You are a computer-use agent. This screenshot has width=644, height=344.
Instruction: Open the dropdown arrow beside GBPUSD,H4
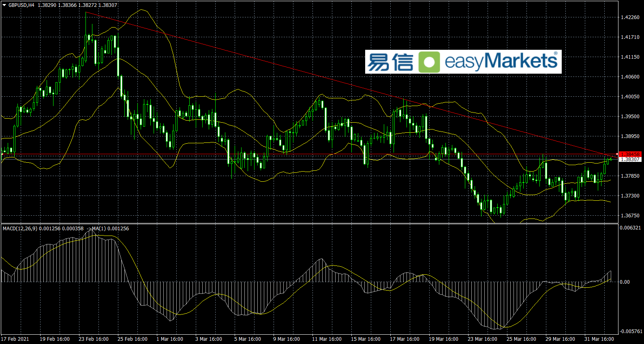pos(4,5)
